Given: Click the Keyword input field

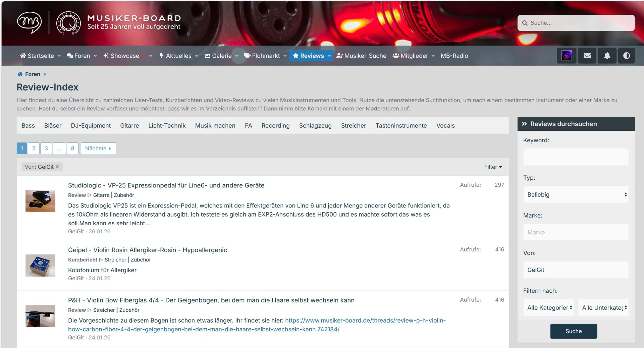Looking at the screenshot, I should point(576,157).
